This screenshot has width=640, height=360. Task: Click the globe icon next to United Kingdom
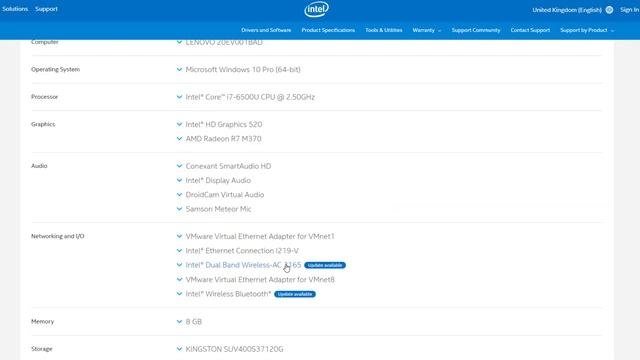pyautogui.click(x=609, y=10)
